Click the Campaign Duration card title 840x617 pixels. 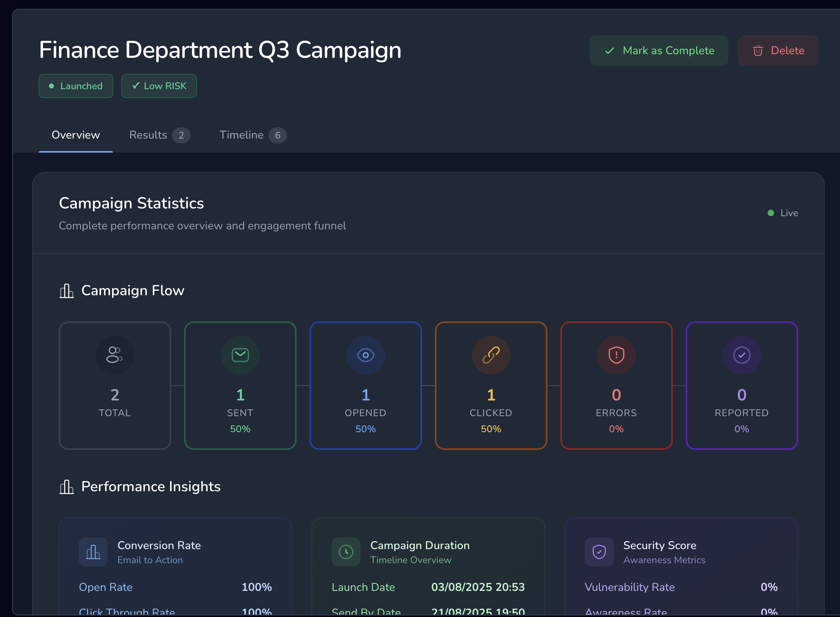pos(420,545)
